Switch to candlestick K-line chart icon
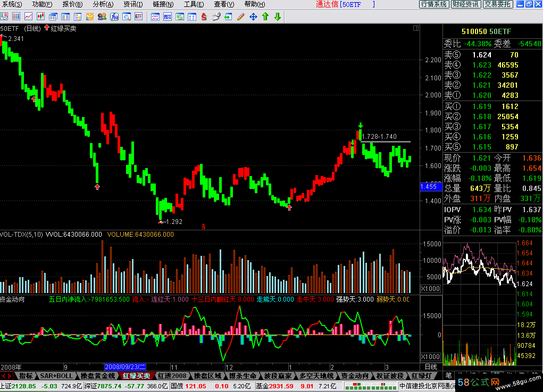Screen dimensions: 543x392 click(x=40, y=16)
